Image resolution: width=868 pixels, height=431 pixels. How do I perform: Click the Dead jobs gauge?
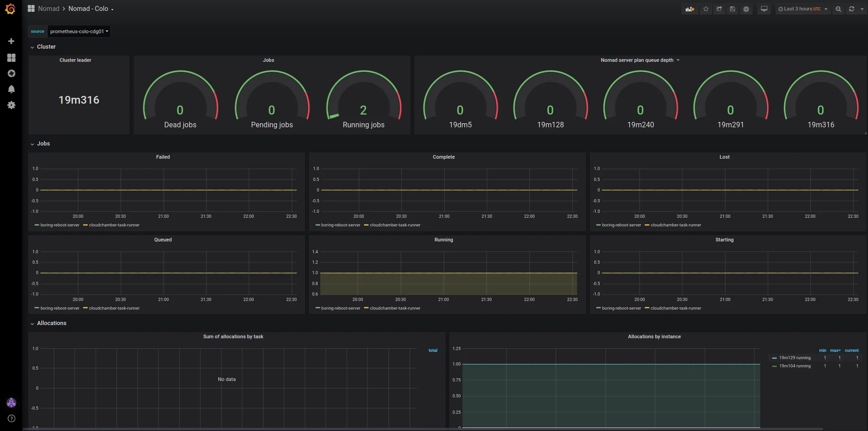(x=180, y=99)
